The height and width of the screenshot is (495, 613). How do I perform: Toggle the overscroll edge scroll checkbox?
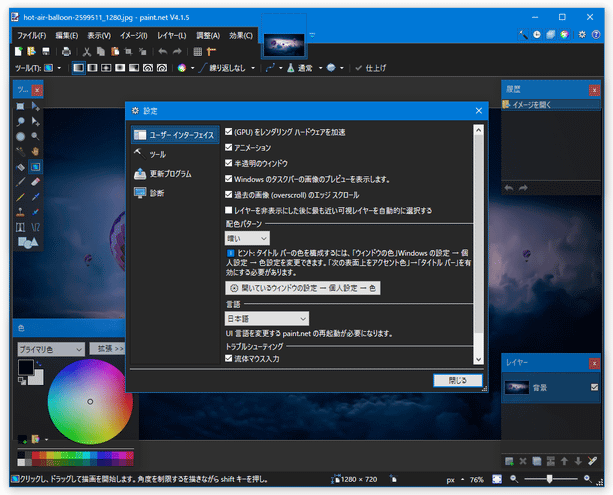tap(229, 194)
